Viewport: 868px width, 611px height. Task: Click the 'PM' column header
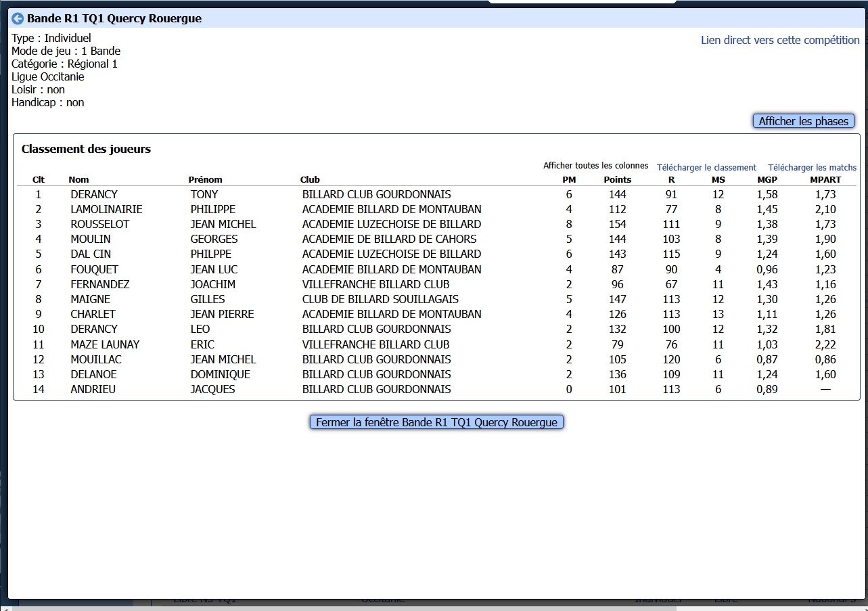pos(569,180)
